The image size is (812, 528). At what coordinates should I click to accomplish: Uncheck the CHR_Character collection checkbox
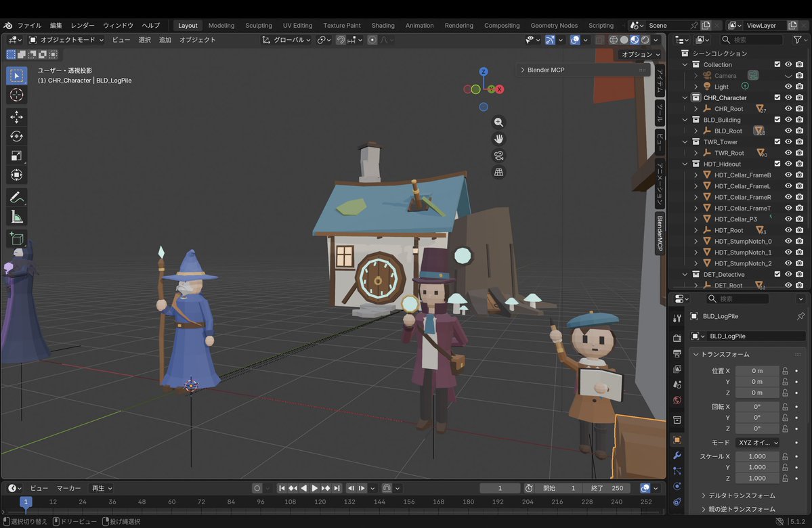(777, 97)
